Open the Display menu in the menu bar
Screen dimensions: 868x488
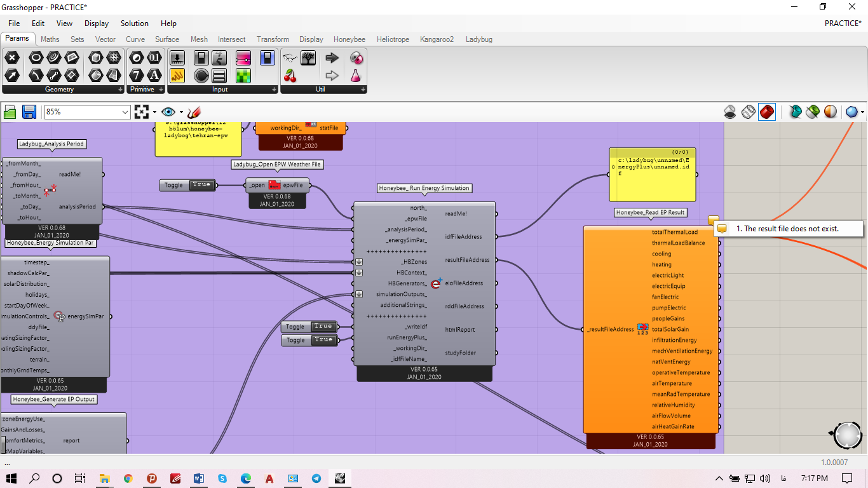[x=97, y=24]
